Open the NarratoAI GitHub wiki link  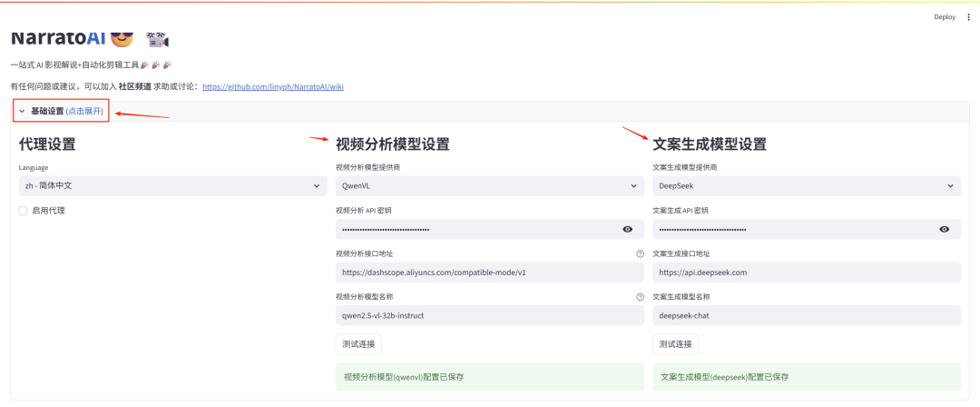[273, 87]
